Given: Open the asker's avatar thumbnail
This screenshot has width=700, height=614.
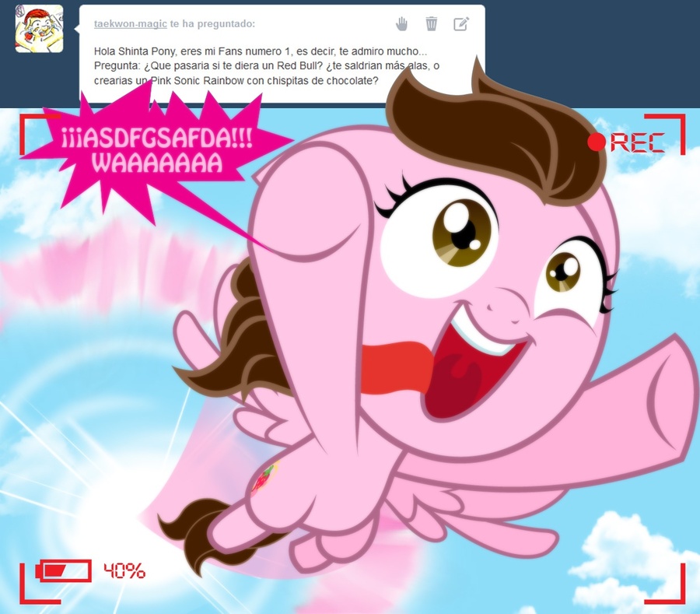Looking at the screenshot, I should (x=40, y=29).
